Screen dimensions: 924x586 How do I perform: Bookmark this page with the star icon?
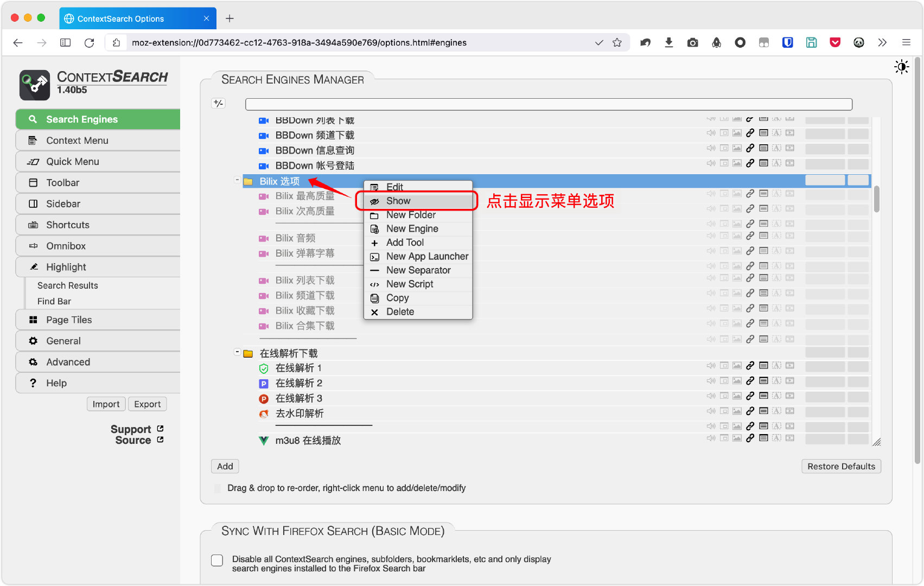(617, 43)
